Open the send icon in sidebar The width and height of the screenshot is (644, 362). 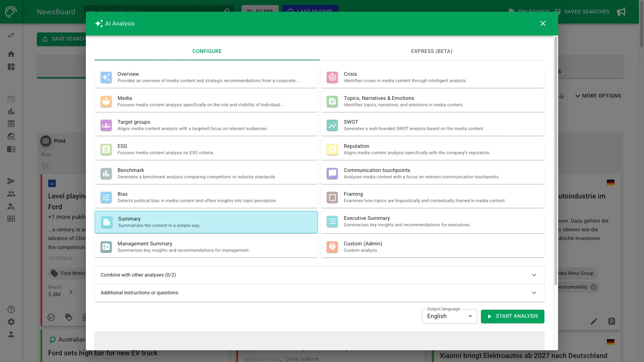coord(11,181)
